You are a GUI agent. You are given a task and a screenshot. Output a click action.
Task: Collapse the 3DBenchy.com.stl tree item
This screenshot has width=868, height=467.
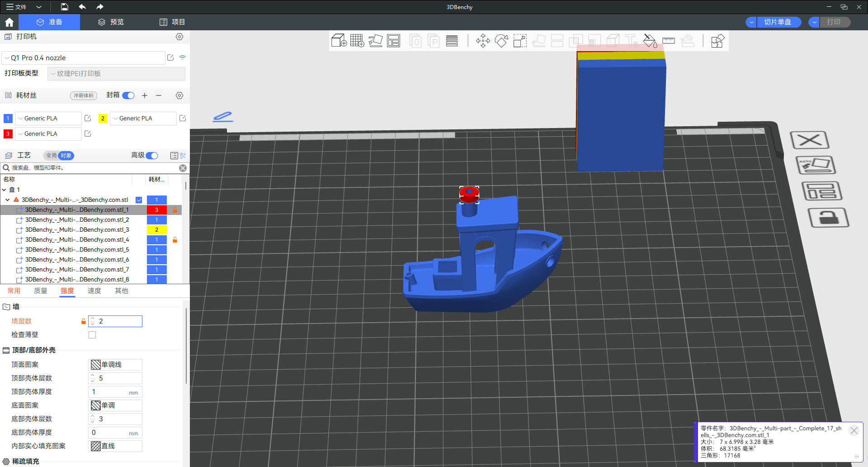[x=8, y=200]
